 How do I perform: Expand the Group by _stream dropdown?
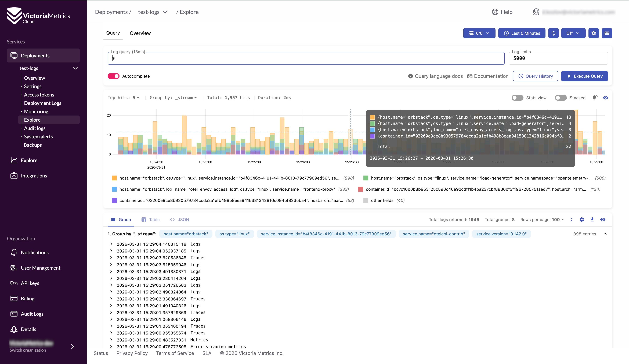pos(186,98)
